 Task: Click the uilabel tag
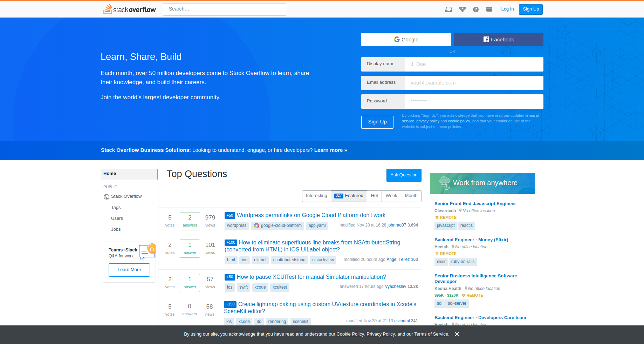260,260
